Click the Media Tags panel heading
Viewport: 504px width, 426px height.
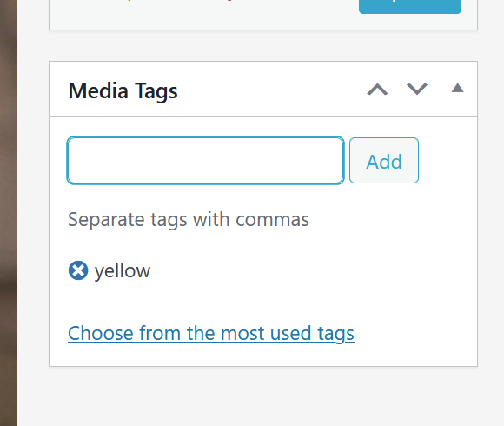123,91
